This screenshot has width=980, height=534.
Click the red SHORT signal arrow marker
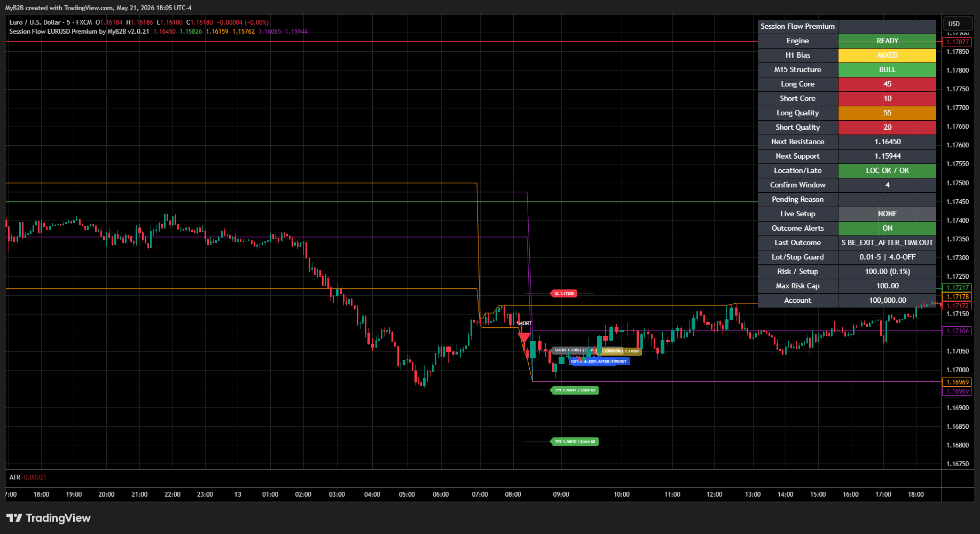524,337
